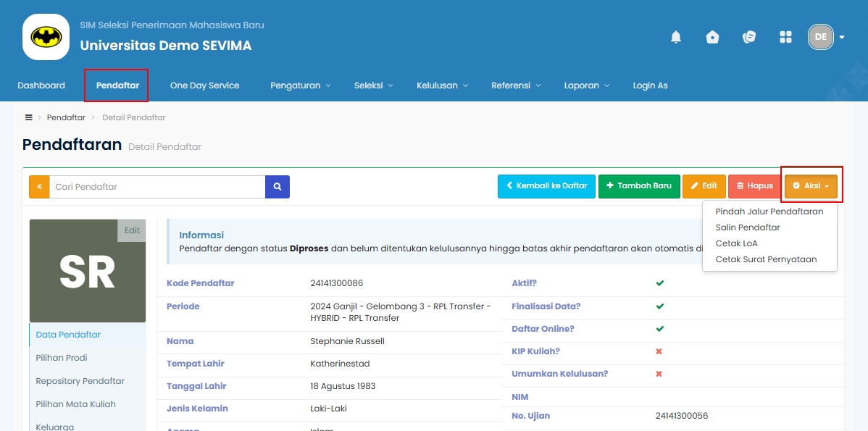Viewport: 868px width, 431px height.
Task: Expand the Laporan menu dropdown
Action: [586, 85]
